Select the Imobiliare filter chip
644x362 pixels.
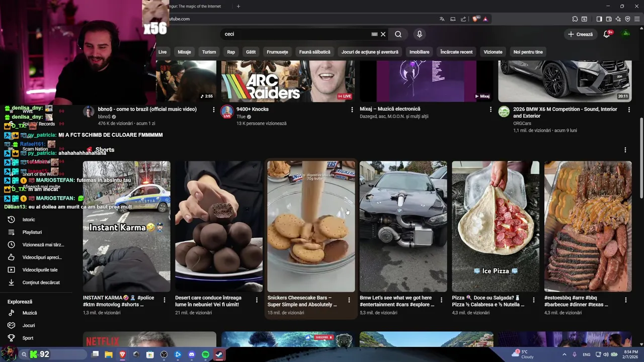click(419, 52)
